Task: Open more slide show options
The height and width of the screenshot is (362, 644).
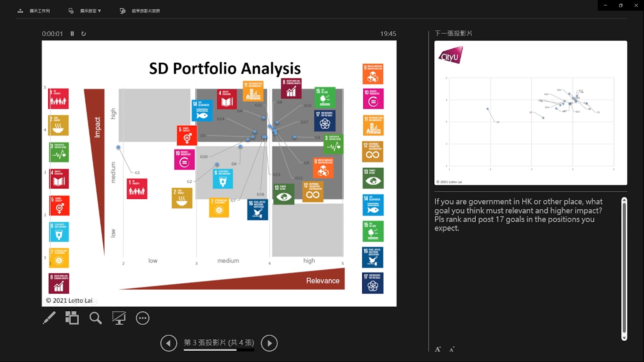Action: (x=143, y=318)
